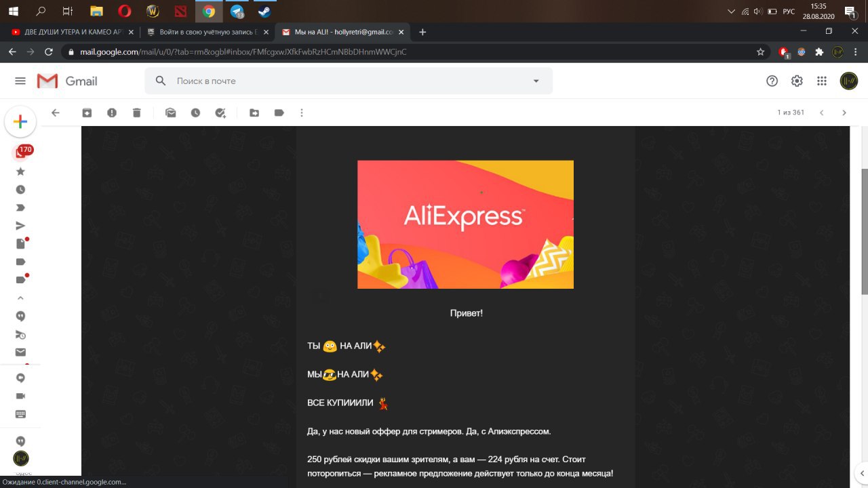Click the Compose plus button
The width and height of the screenshot is (868, 488).
(x=20, y=122)
